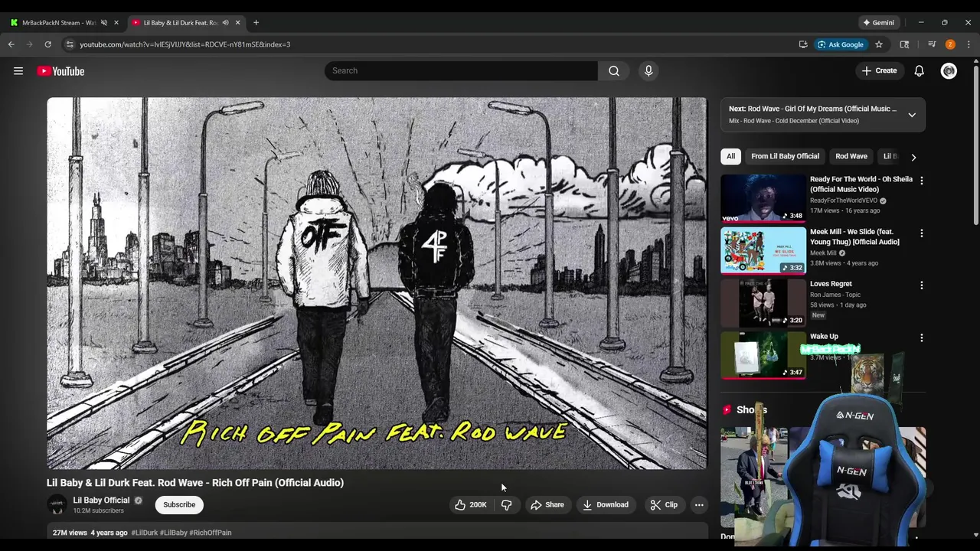The height and width of the screenshot is (551, 980).
Task: Click title Ready For The World - Oh Sheila
Action: click(861, 184)
